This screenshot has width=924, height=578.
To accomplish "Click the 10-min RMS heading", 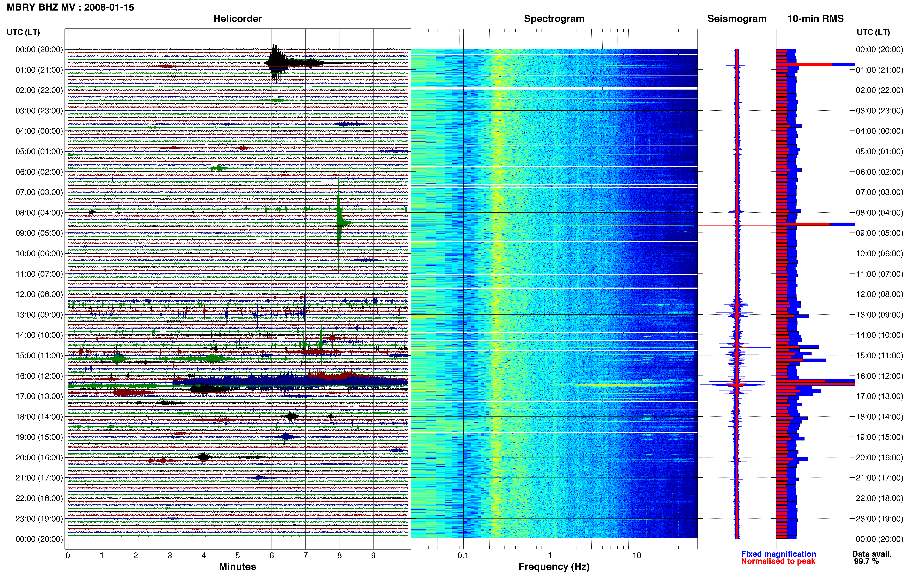I will [x=815, y=19].
